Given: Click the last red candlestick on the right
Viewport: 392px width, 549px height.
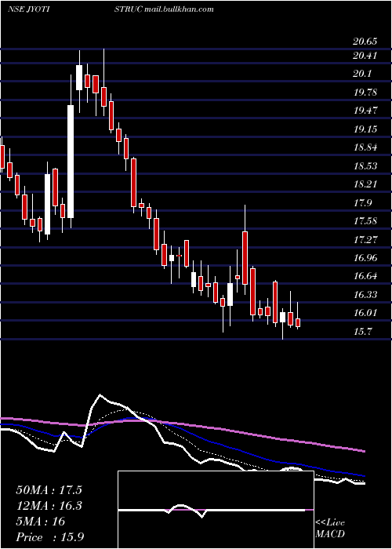Looking at the screenshot, I should pyautogui.click(x=298, y=322).
